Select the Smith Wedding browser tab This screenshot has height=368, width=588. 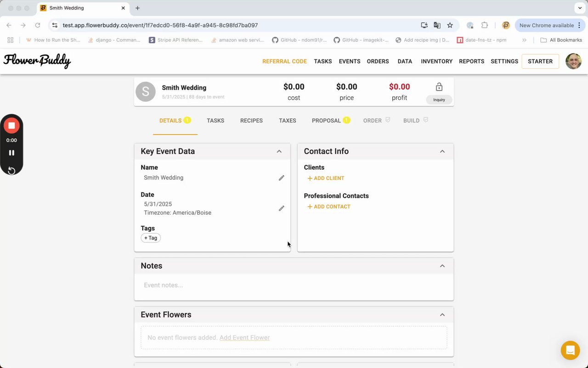(x=82, y=8)
